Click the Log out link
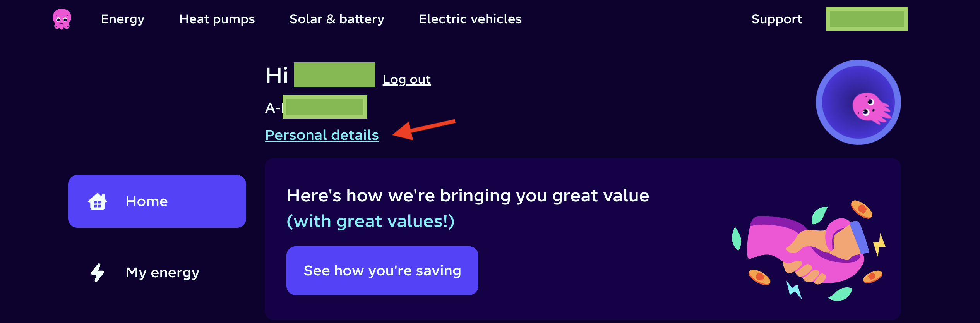The height and width of the screenshot is (323, 980). pos(406,79)
